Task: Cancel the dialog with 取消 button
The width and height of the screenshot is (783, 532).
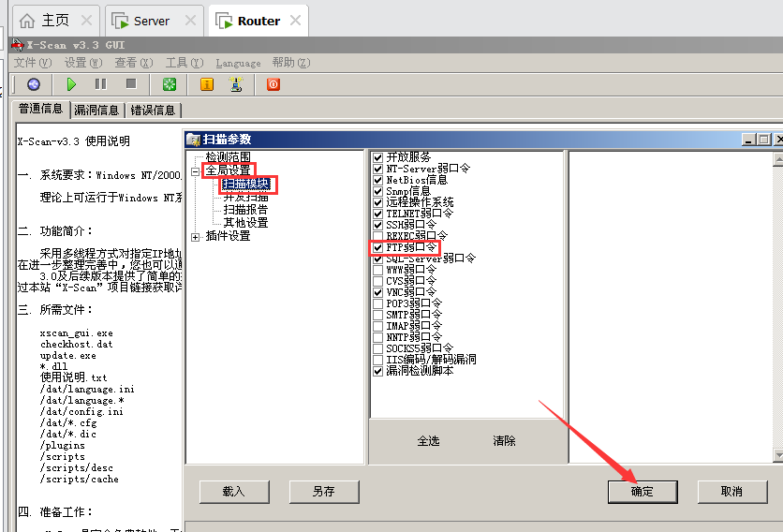Action: click(732, 492)
